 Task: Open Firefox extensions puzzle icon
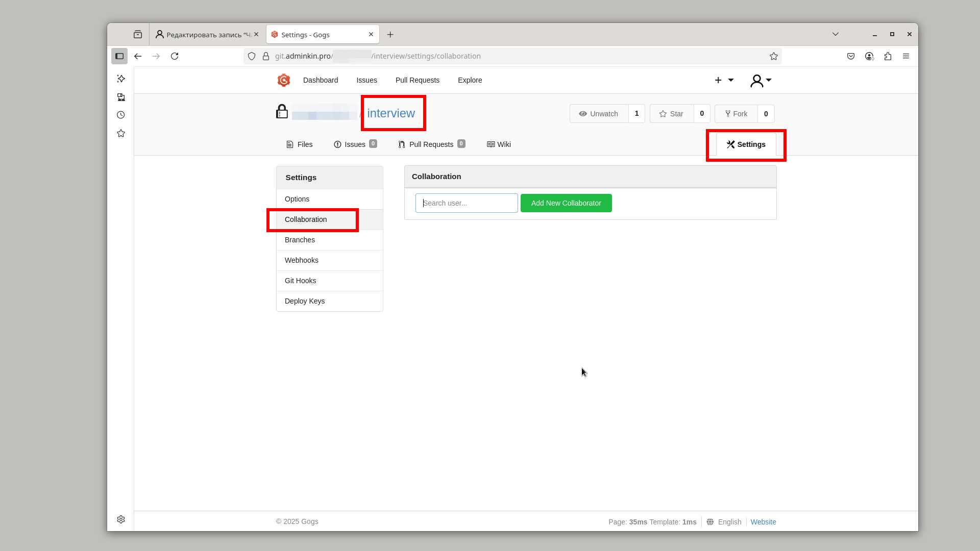888,56
